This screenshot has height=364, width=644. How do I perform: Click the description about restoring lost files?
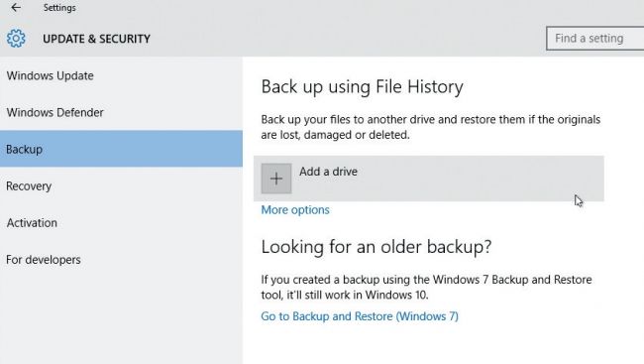pos(430,127)
